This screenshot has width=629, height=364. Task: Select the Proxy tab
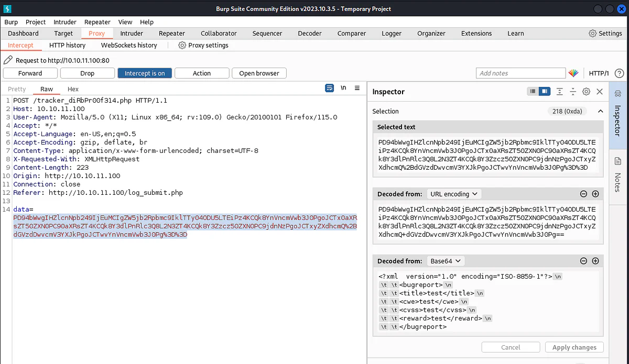point(97,33)
